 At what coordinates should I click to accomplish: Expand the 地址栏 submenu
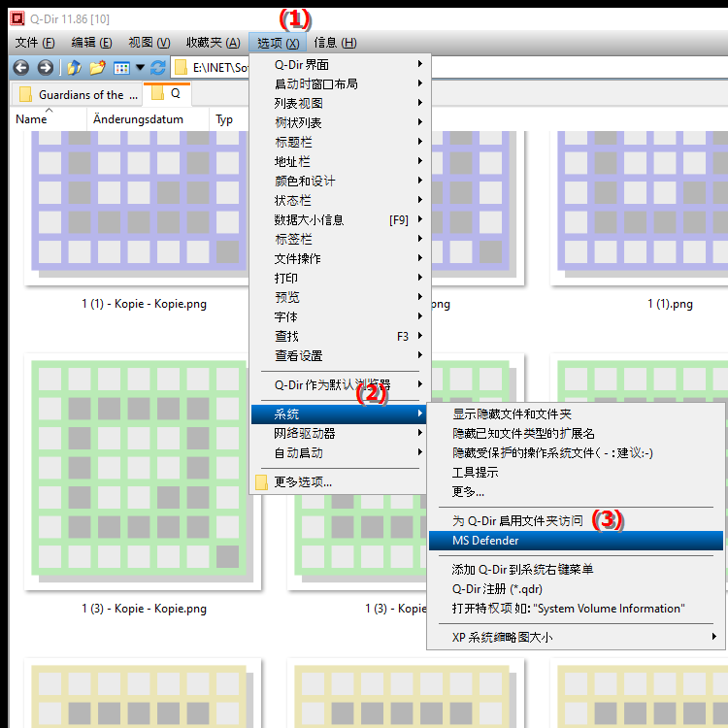pos(339,161)
